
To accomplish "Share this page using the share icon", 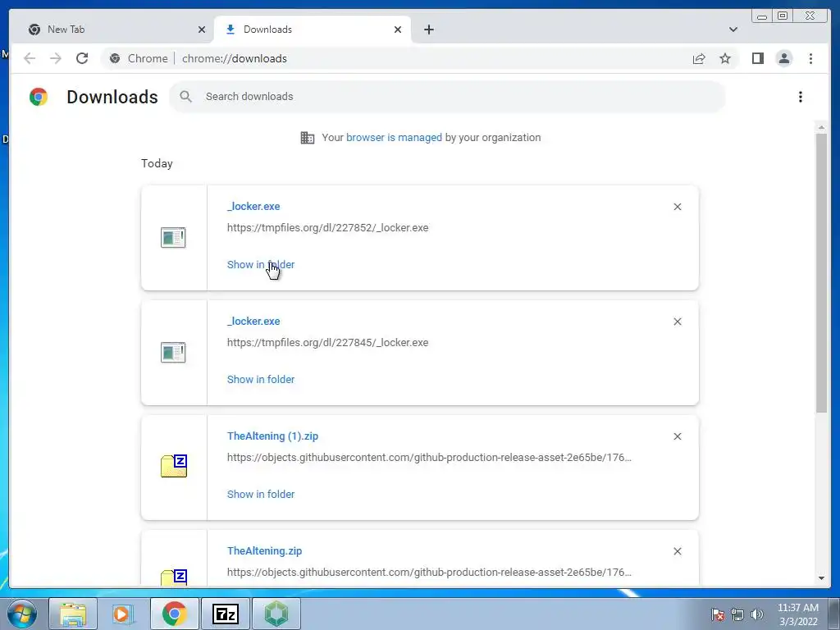I will [699, 59].
